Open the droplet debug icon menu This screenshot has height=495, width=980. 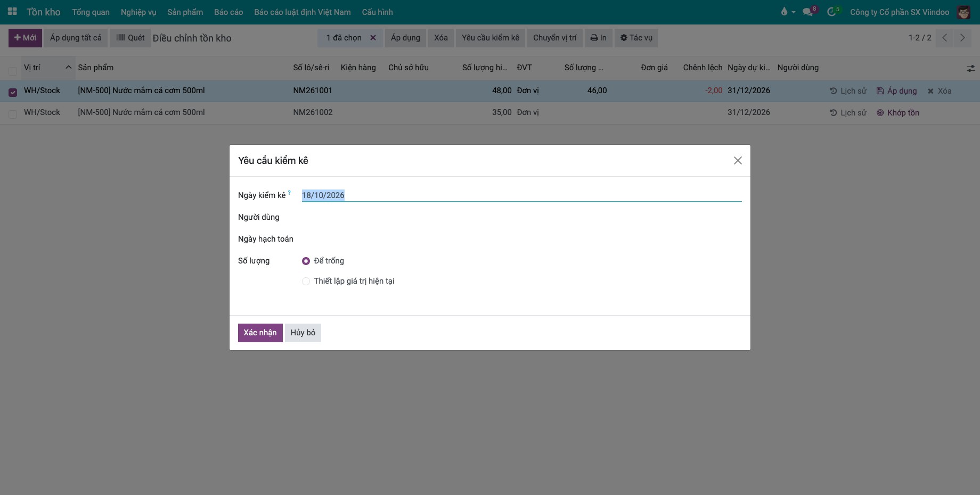tap(788, 12)
